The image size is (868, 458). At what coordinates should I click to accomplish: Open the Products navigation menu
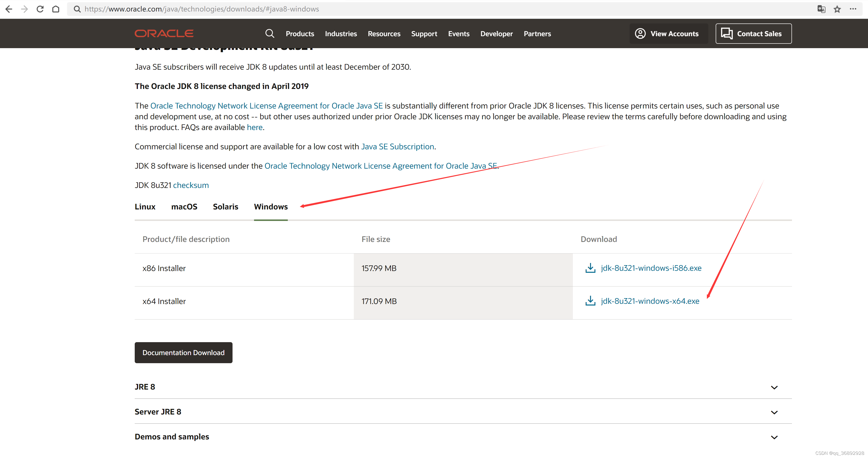tap(300, 34)
